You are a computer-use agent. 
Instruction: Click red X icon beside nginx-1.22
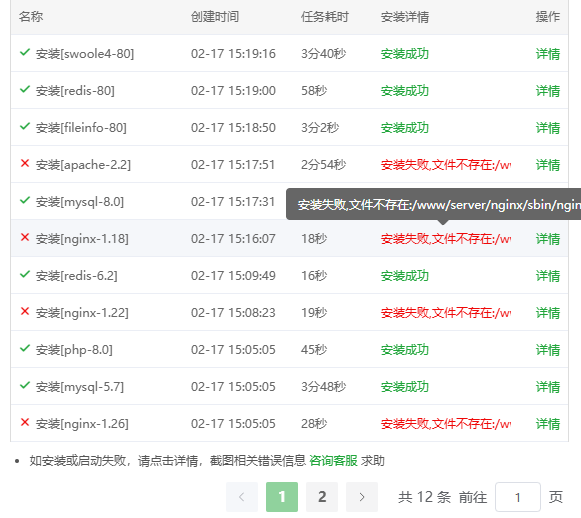click(x=25, y=311)
